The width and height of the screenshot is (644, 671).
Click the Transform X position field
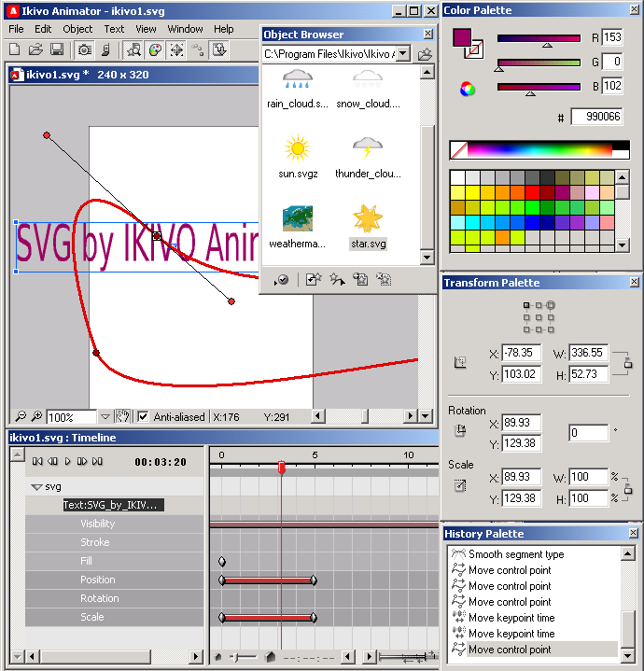point(521,353)
